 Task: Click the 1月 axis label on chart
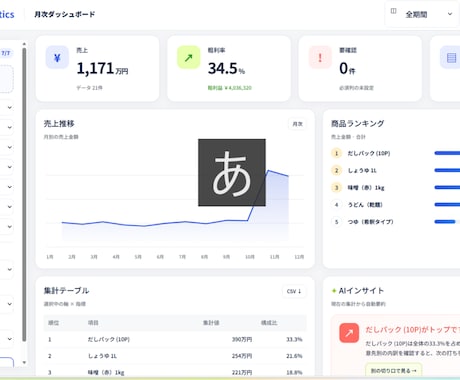(50, 257)
